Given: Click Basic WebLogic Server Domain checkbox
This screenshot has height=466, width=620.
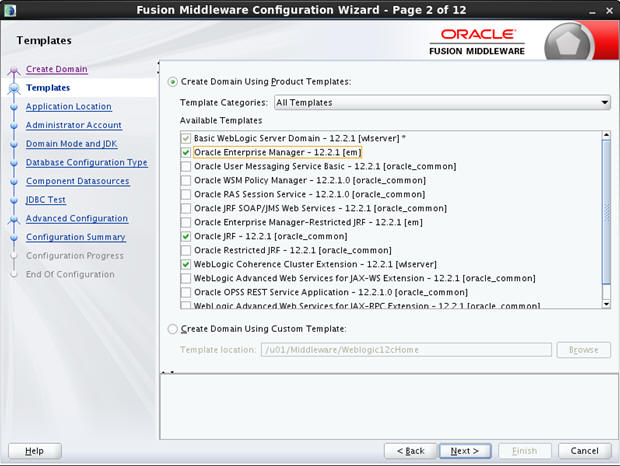Looking at the screenshot, I should 185,138.
